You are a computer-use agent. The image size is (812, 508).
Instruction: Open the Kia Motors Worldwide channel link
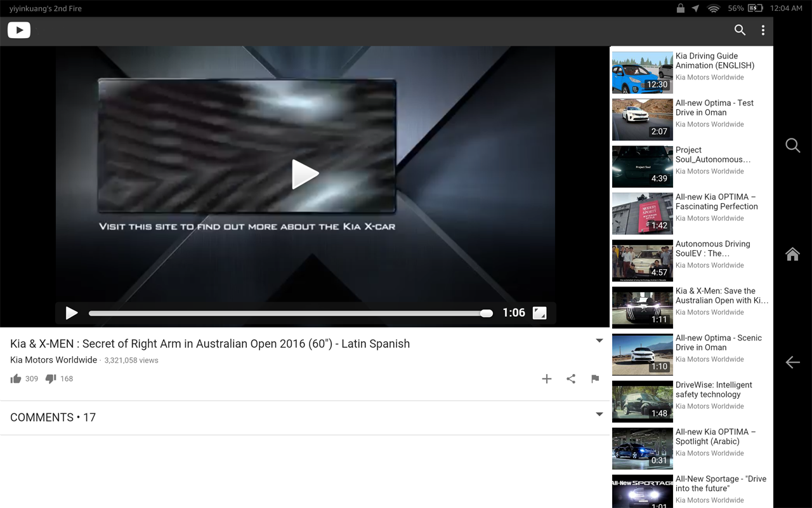click(53, 360)
